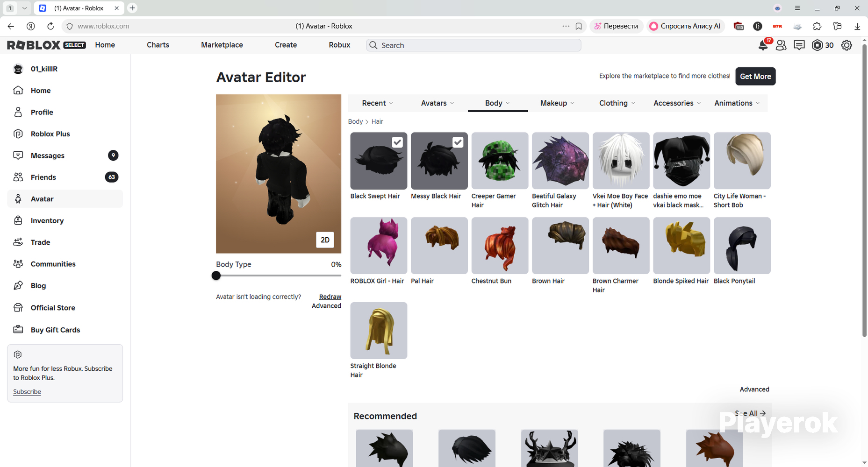
Task: Open the chat messages icon in header
Action: click(799, 45)
